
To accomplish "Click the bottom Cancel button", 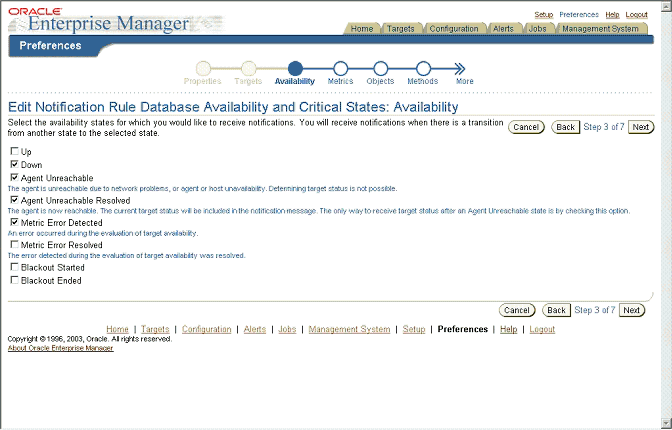I will click(516, 310).
